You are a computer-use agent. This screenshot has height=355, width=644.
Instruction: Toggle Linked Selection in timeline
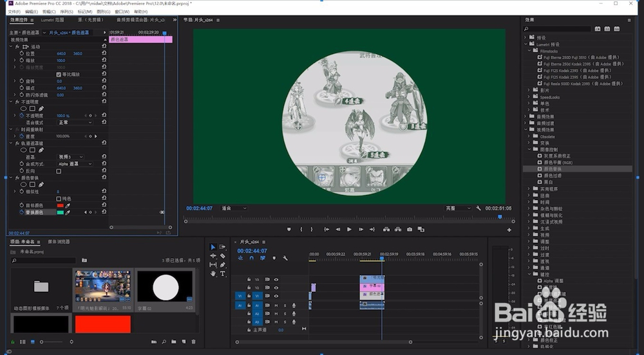click(x=263, y=259)
